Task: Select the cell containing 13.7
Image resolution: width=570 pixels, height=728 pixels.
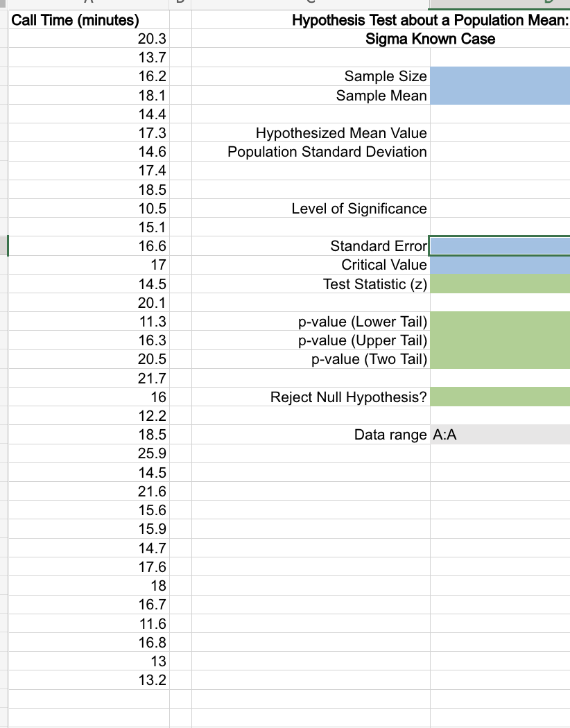Action: [89, 58]
